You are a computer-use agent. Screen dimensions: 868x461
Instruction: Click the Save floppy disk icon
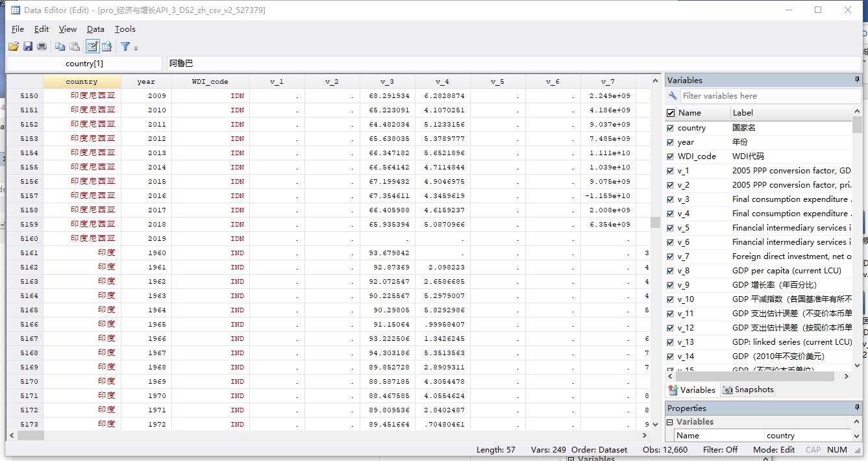click(x=28, y=47)
